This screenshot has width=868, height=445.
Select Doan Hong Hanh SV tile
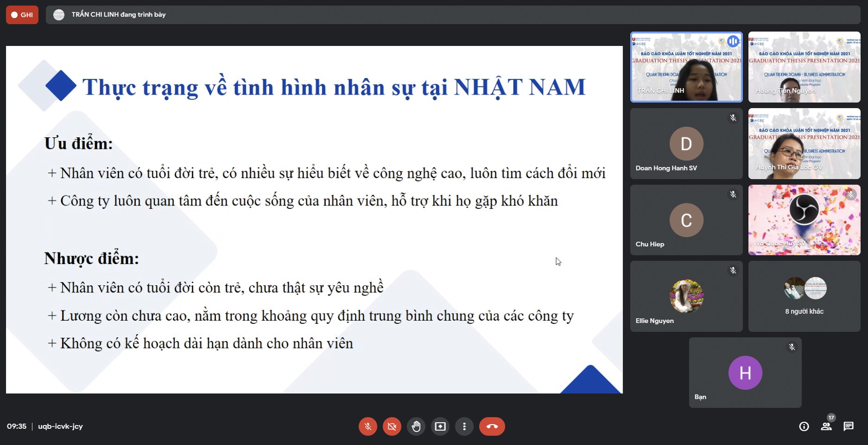[x=686, y=143]
